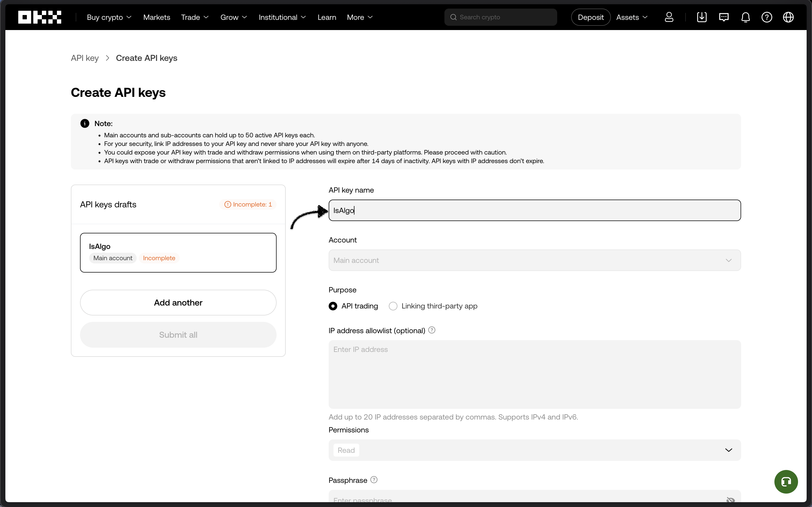Select the API trading radio button
812x507 pixels.
pos(333,306)
